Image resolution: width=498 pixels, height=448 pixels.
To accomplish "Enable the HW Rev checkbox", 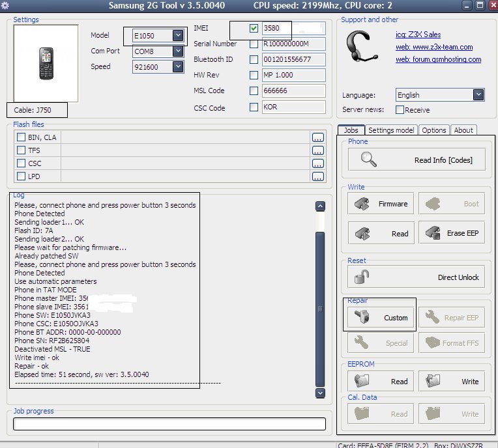I will coord(254,75).
